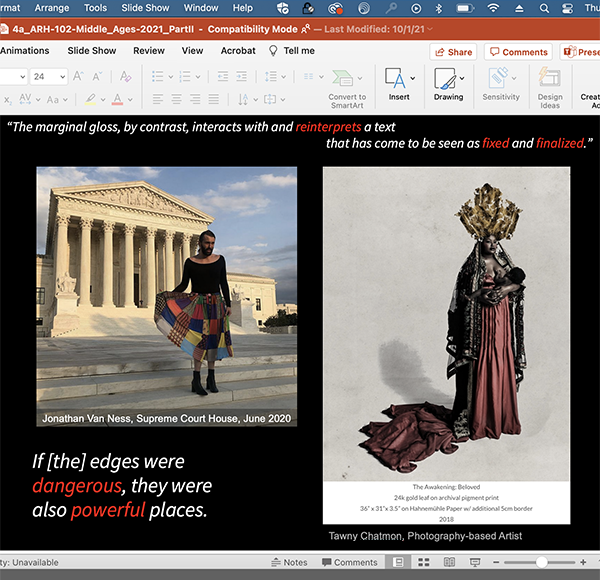600x580 pixels.
Task: Open the Window menu in menu bar
Action: 201,8
